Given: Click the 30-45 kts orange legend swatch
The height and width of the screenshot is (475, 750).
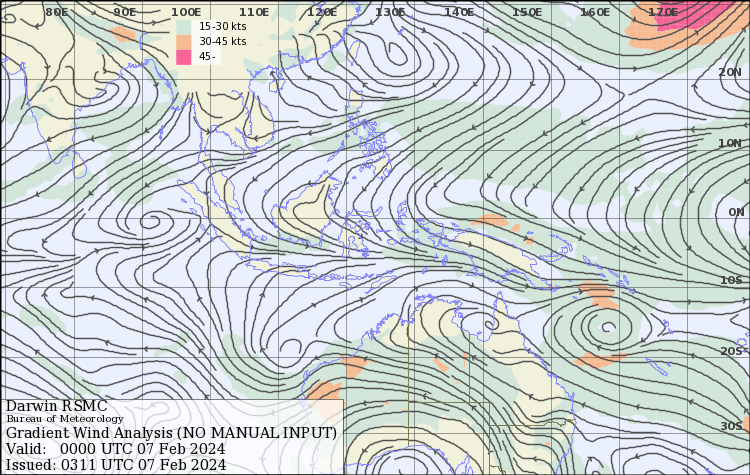Looking at the screenshot, I should [x=183, y=41].
